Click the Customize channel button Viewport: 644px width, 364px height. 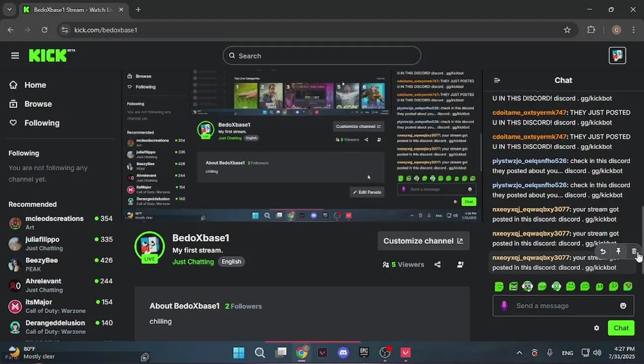(x=423, y=241)
